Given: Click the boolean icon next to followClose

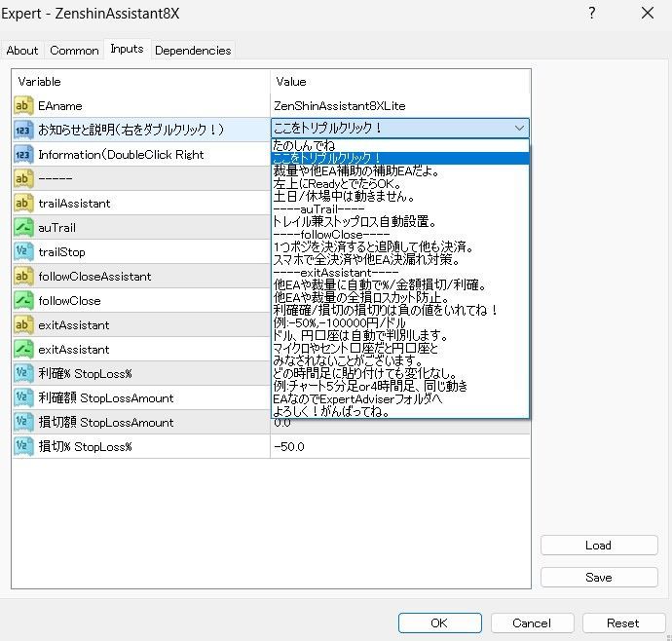Looking at the screenshot, I should click(23, 300).
